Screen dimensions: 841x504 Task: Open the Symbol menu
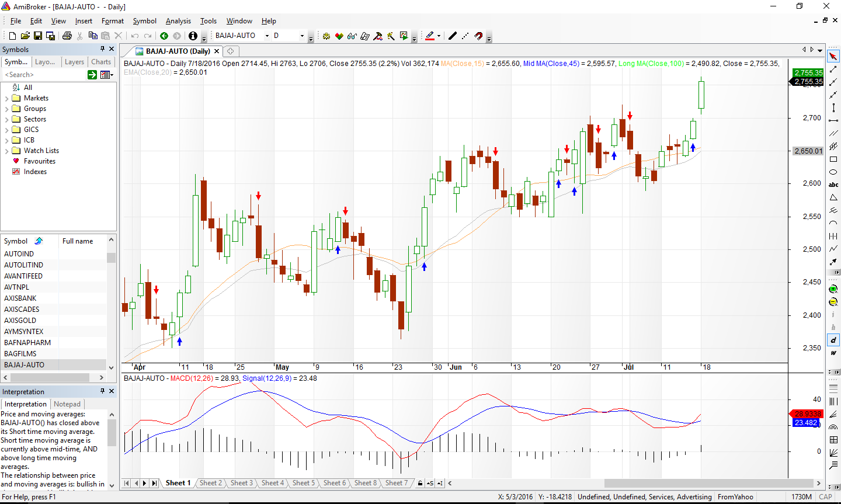click(x=144, y=21)
